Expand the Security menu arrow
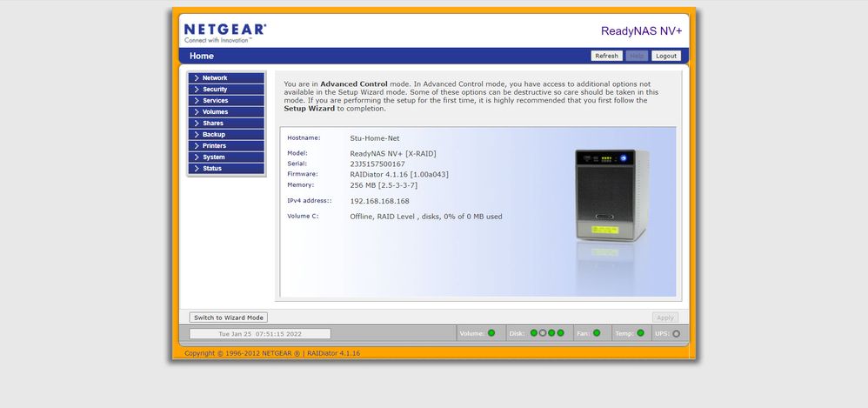This screenshot has height=408, width=868. [x=196, y=89]
